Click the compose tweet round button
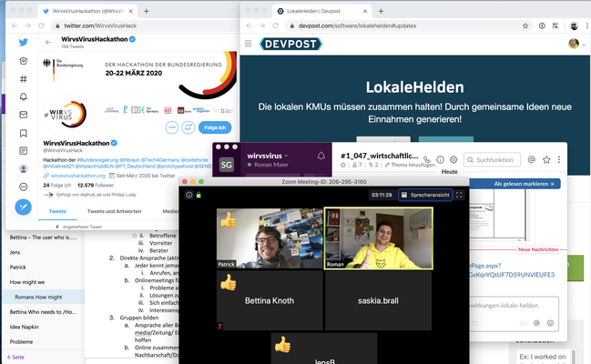Screen dimensions: 591x364 click(23, 207)
